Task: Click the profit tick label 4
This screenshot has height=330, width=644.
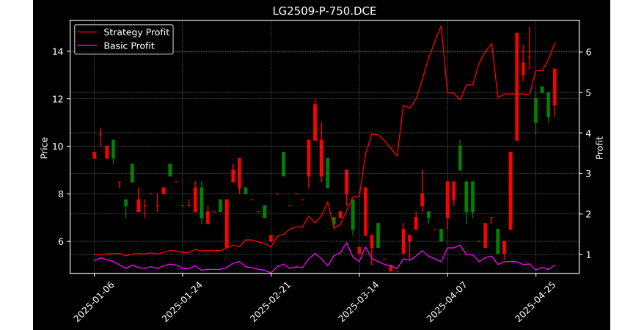Action: coord(588,133)
